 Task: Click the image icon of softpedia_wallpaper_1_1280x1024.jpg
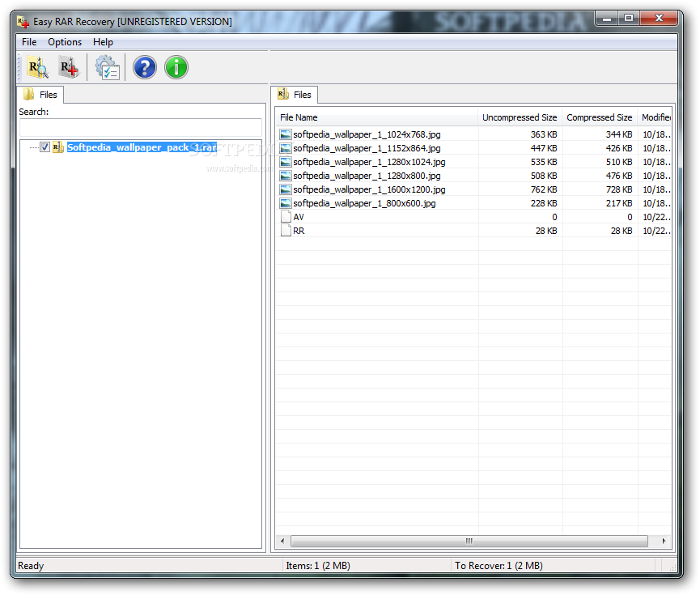(286, 162)
